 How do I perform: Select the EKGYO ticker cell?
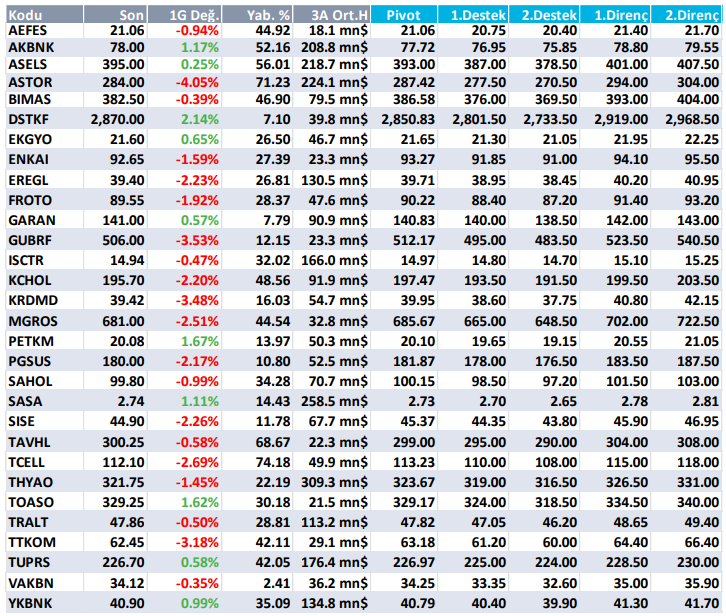[x=44, y=139]
